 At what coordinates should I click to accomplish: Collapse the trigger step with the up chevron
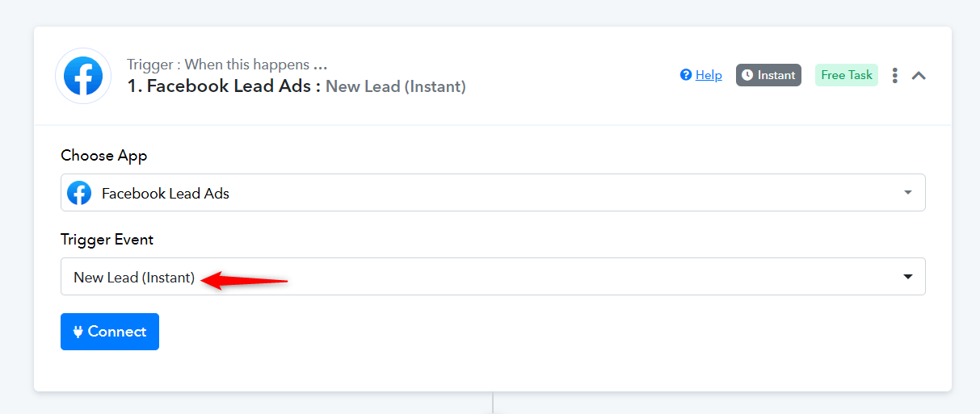919,75
